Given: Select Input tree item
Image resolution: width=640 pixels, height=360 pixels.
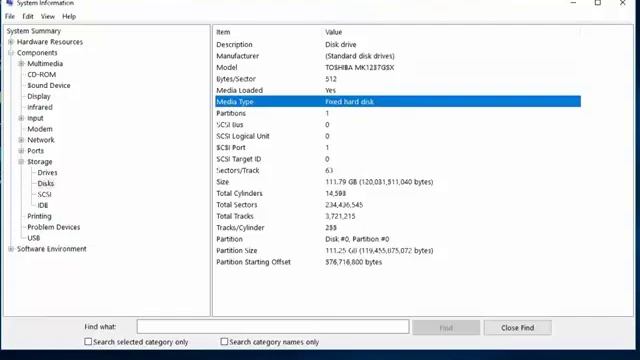Looking at the screenshot, I should click(x=35, y=118).
